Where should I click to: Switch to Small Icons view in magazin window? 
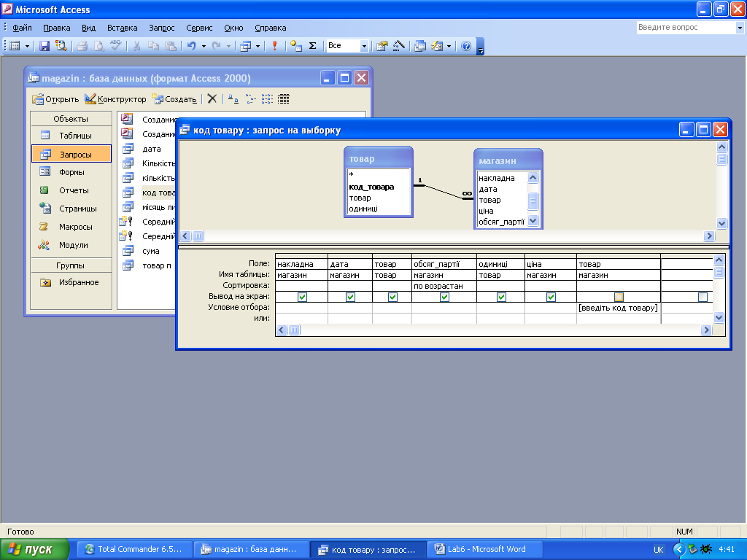(x=251, y=98)
